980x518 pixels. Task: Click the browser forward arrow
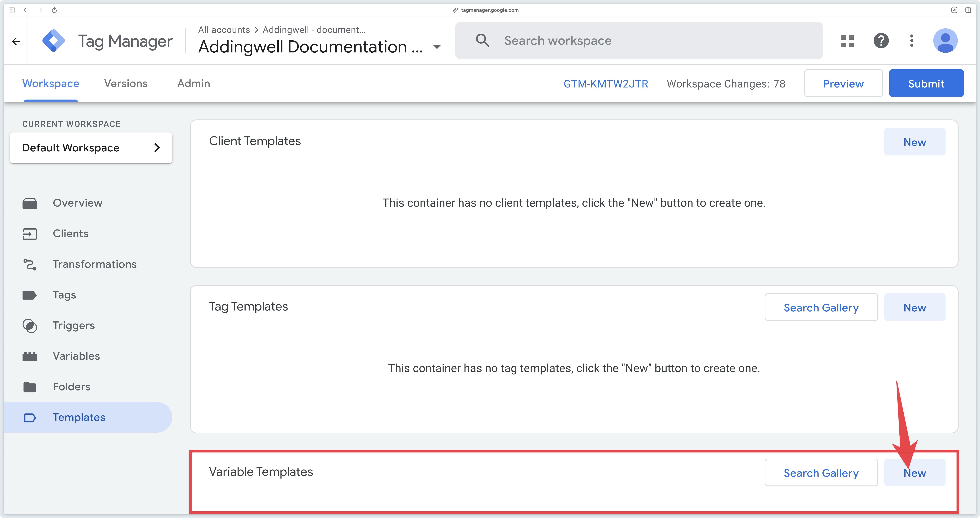click(40, 10)
